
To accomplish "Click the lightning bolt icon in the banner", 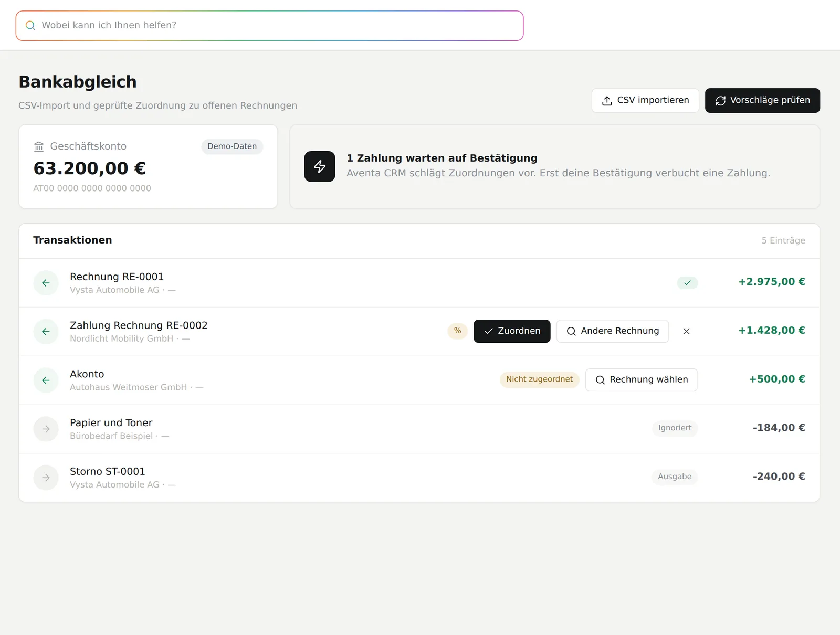I will pos(320,166).
